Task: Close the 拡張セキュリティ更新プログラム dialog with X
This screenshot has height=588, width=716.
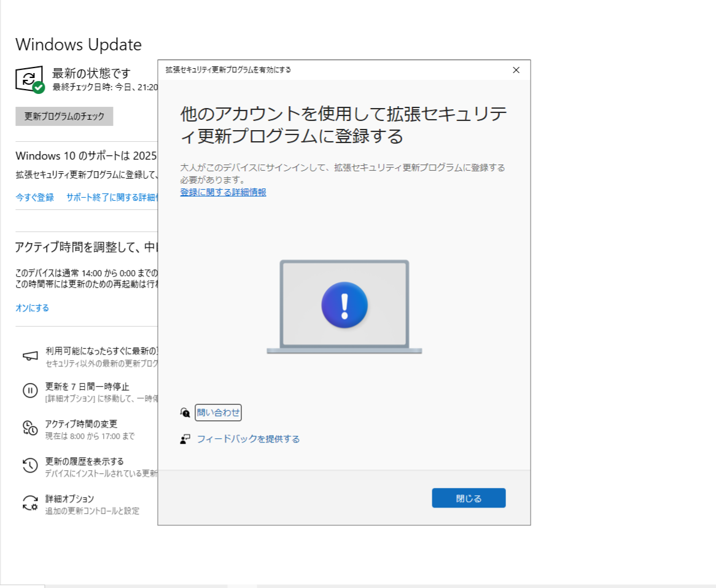Action: pos(516,70)
